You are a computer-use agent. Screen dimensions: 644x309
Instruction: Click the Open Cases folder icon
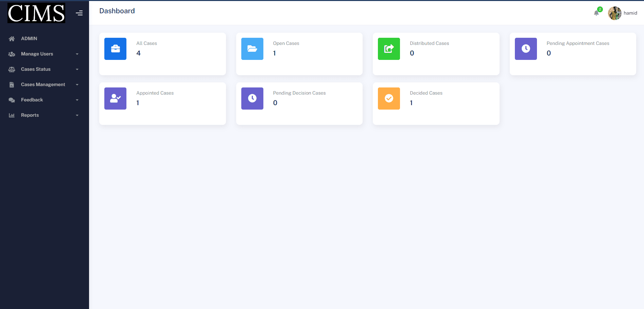click(252, 49)
